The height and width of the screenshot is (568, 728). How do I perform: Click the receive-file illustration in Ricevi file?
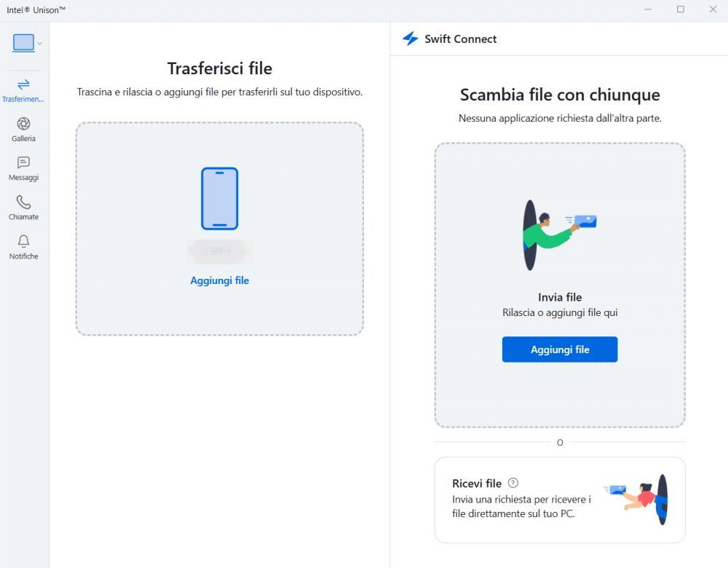[637, 499]
